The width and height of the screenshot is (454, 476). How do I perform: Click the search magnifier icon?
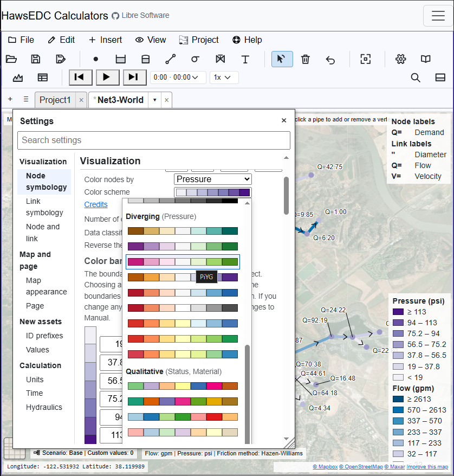pos(416,78)
